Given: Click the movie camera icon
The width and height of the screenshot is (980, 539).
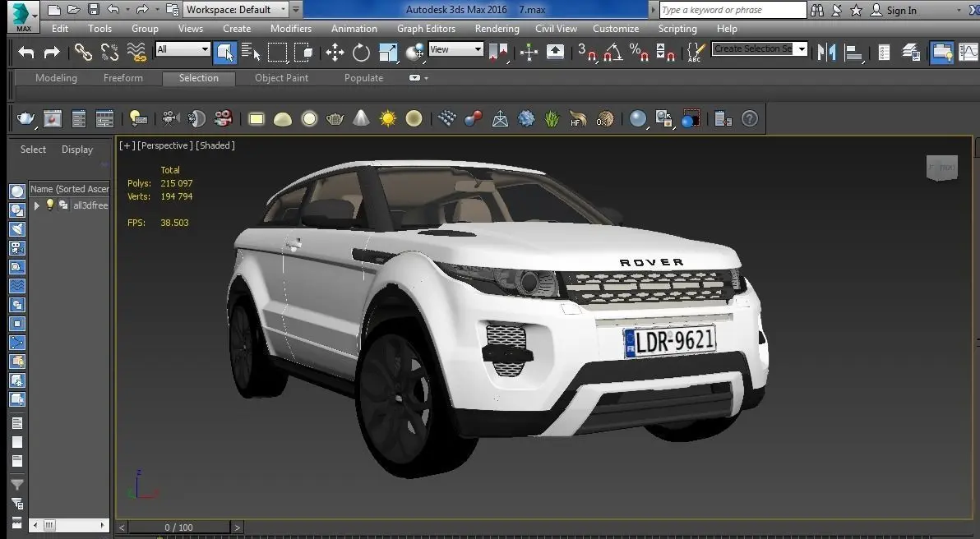Looking at the screenshot, I should pos(223,118).
